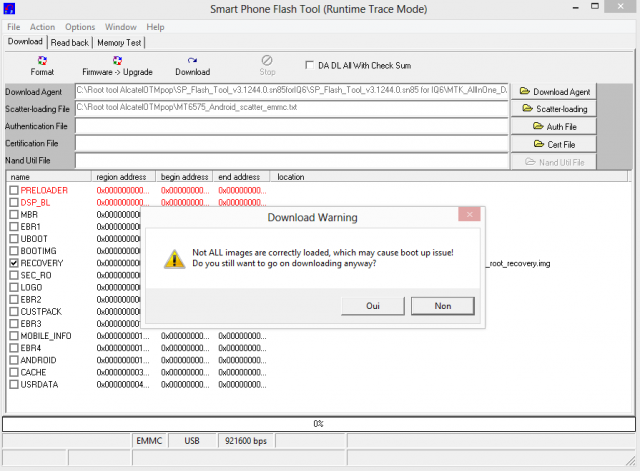This screenshot has width=640, height=471.
Task: Click the location column header
Action: tap(449, 177)
